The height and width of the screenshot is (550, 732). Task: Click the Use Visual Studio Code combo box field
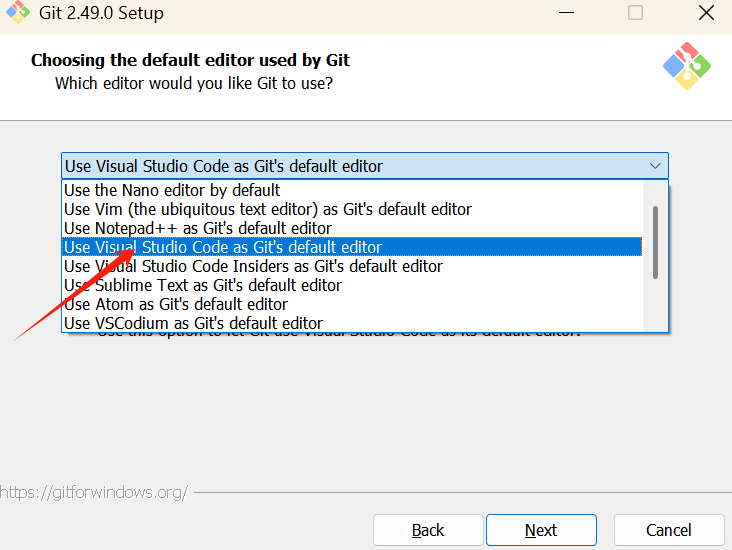click(365, 166)
